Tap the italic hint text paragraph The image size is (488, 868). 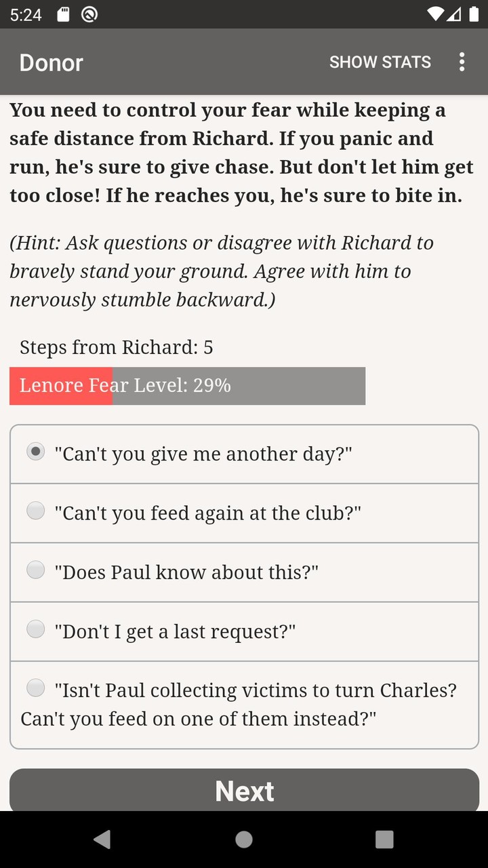[x=221, y=271]
